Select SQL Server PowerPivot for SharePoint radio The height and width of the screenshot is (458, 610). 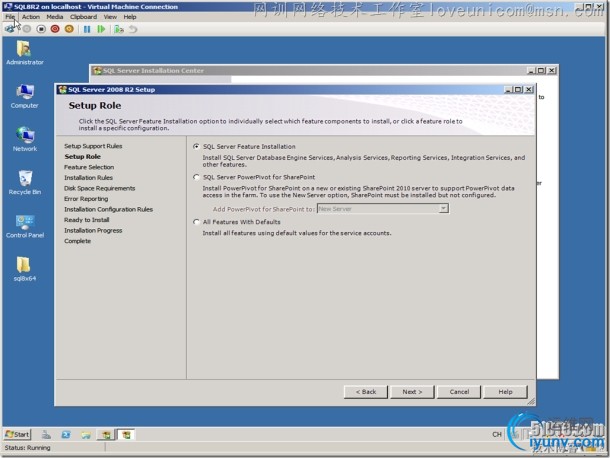coord(196,177)
